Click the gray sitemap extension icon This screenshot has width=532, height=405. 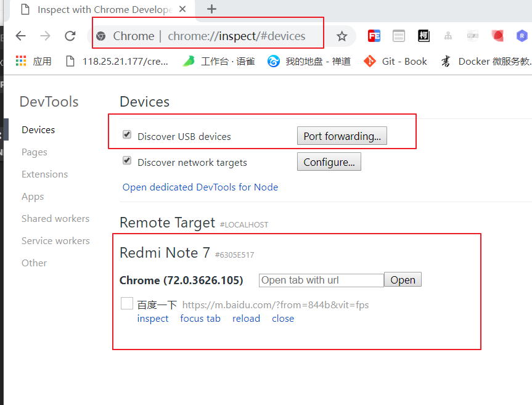[448, 36]
